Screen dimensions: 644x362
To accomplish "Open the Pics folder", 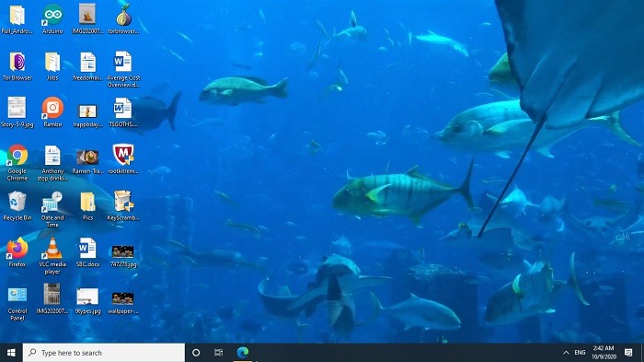I will pyautogui.click(x=88, y=202).
